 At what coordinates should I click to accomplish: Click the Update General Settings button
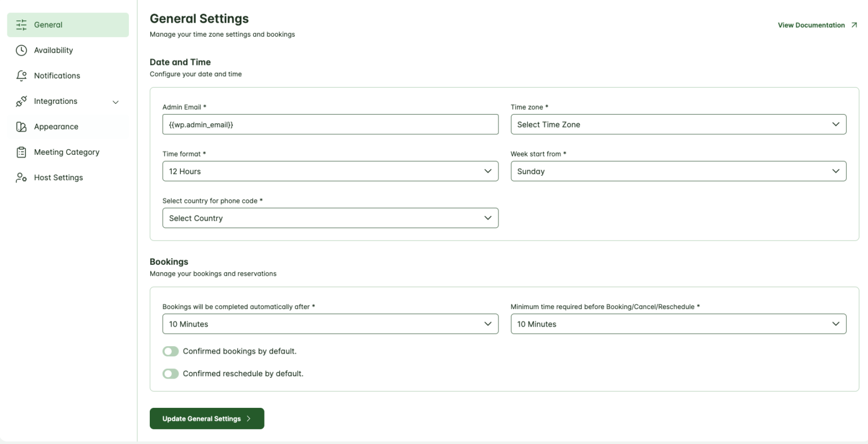(x=207, y=419)
